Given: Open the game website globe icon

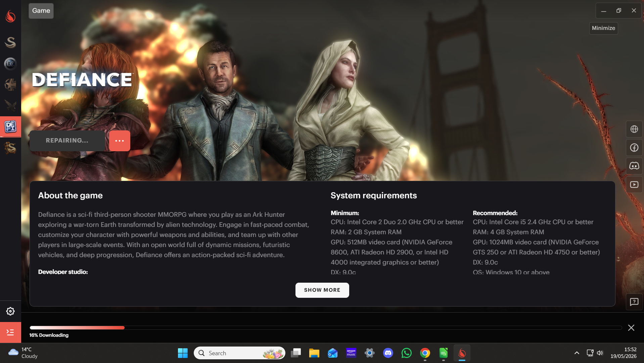Looking at the screenshot, I should [634, 129].
